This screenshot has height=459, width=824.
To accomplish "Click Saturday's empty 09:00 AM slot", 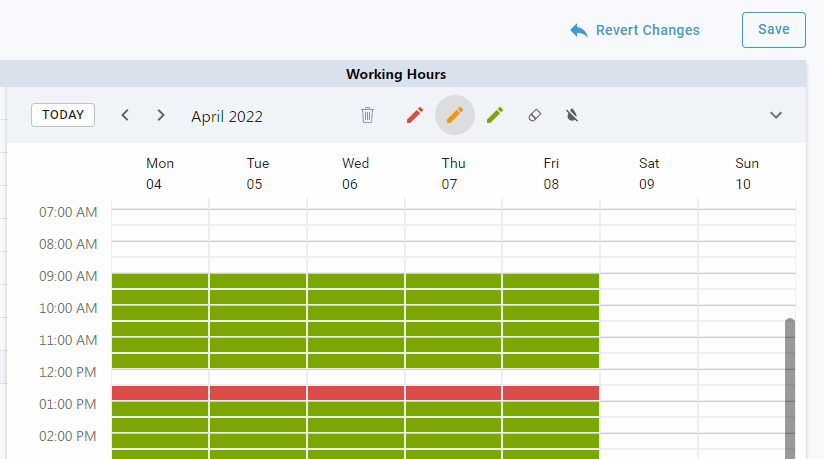I will tap(648, 281).
